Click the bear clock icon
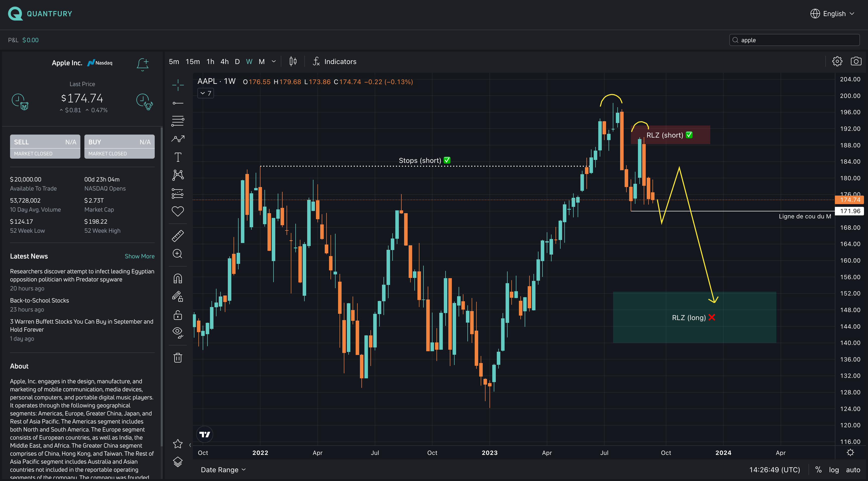The width and height of the screenshot is (868, 481). coord(20,102)
